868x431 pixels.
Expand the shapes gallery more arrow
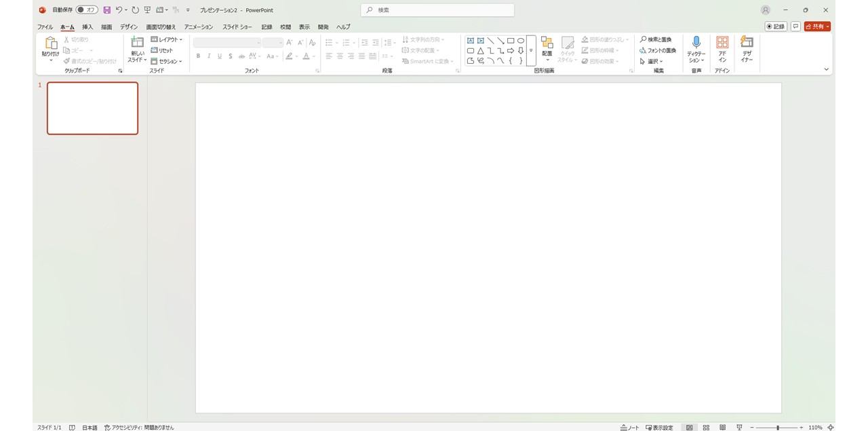coord(531,51)
